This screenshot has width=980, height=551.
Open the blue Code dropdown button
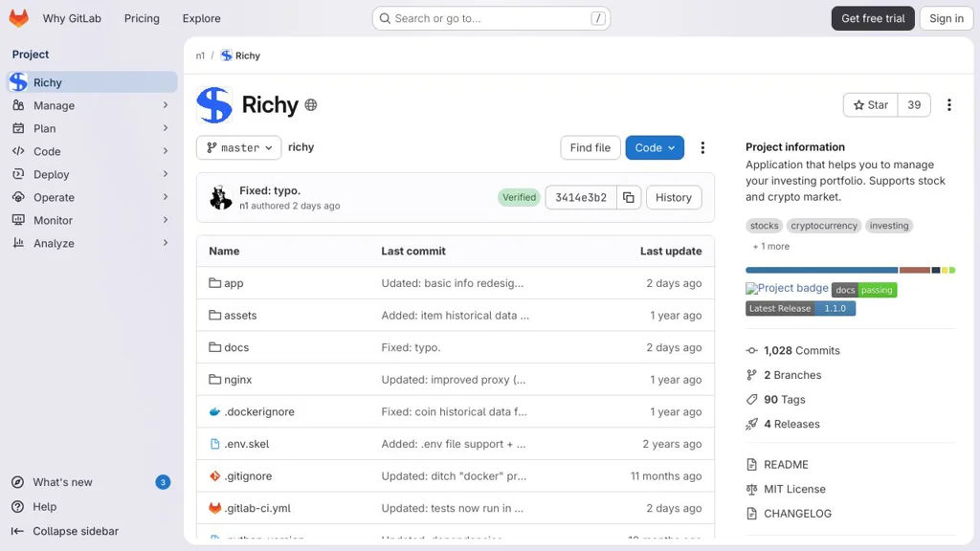click(x=655, y=147)
